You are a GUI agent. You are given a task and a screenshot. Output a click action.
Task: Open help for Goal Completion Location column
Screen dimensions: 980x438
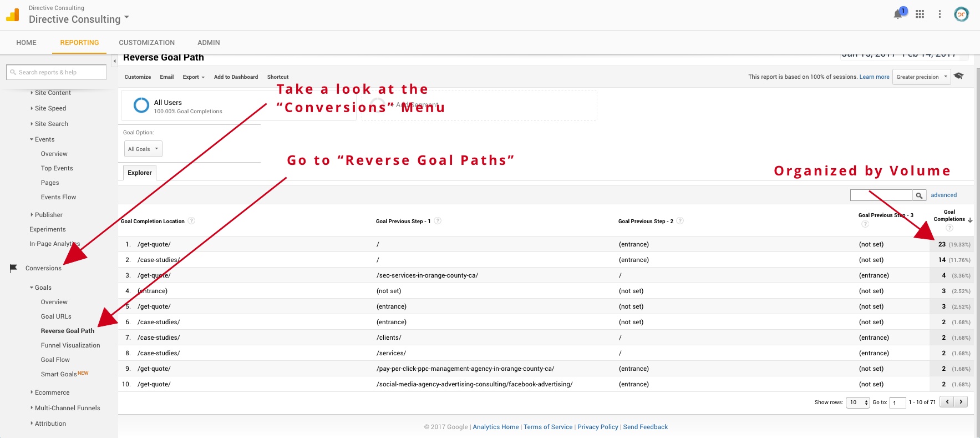[x=191, y=221]
